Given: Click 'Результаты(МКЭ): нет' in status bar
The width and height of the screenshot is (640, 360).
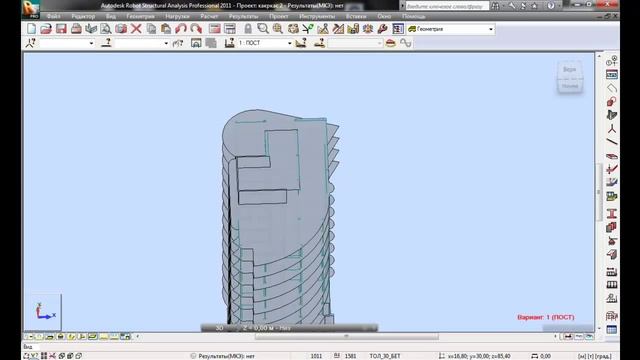Looking at the screenshot, I should [227, 356].
